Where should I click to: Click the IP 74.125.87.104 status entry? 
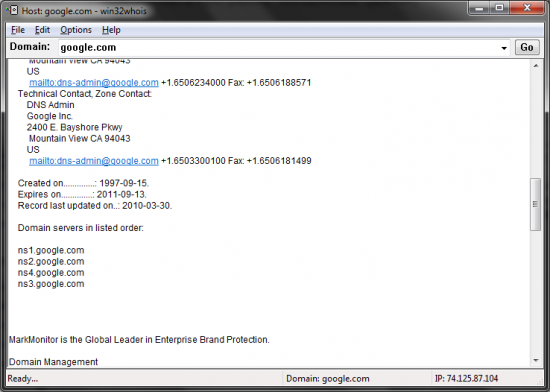466,379
